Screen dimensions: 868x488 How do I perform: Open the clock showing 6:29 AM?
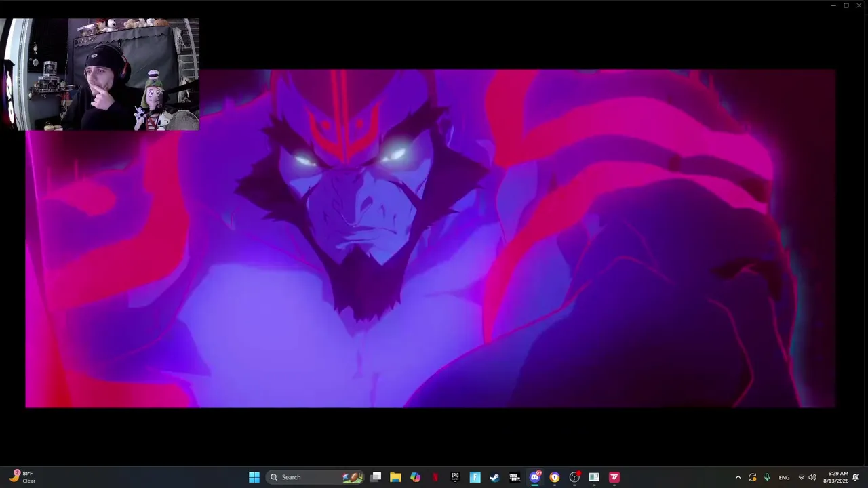(835, 477)
